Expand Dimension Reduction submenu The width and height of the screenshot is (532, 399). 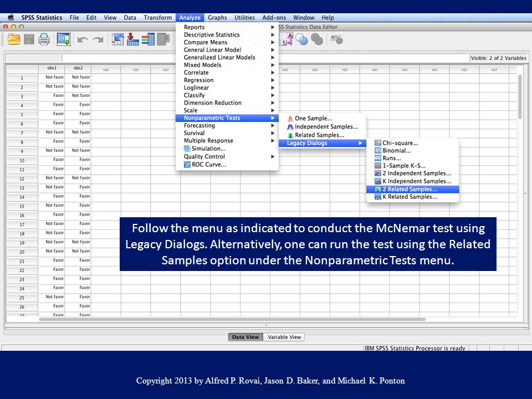(227, 103)
